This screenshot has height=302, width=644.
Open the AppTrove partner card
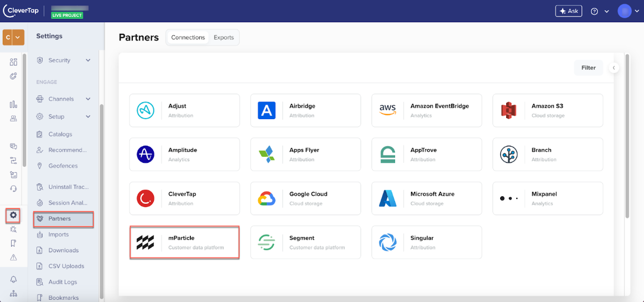[x=427, y=154]
